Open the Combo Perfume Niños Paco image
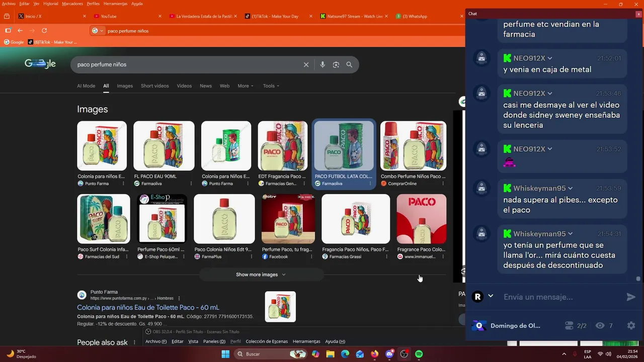644x362 pixels. point(413,146)
